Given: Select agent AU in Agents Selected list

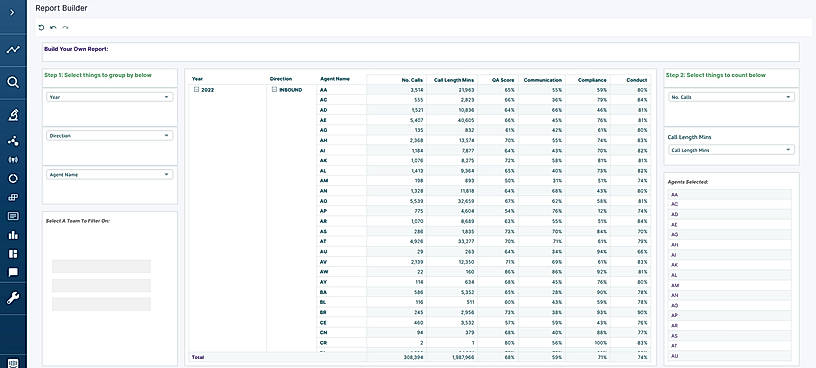Looking at the screenshot, I should pos(729,356).
